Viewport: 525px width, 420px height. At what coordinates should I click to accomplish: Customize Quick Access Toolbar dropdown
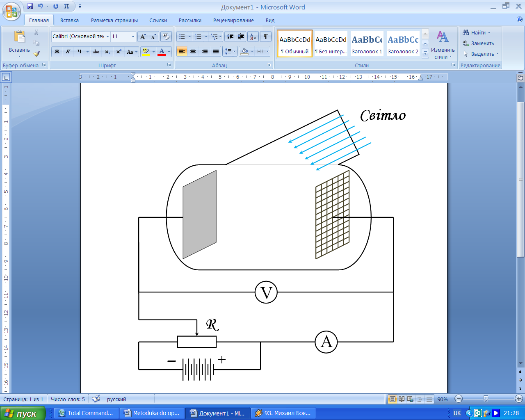tap(80, 6)
